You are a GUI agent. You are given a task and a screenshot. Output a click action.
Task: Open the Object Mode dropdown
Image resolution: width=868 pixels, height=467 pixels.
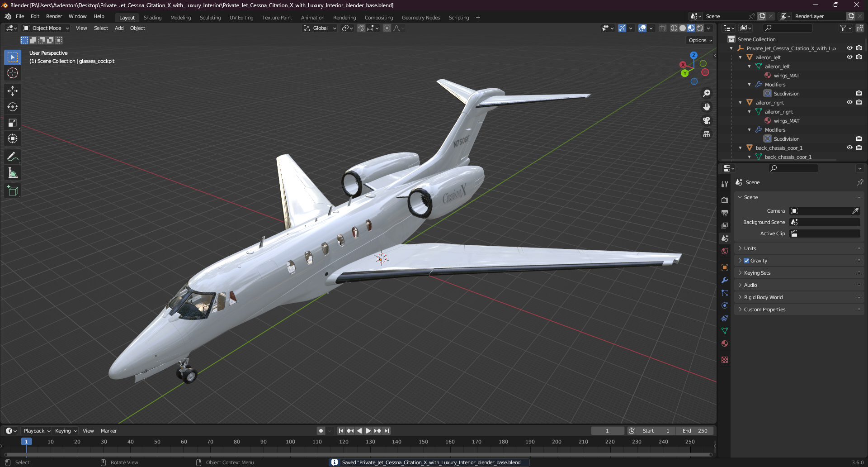point(46,28)
